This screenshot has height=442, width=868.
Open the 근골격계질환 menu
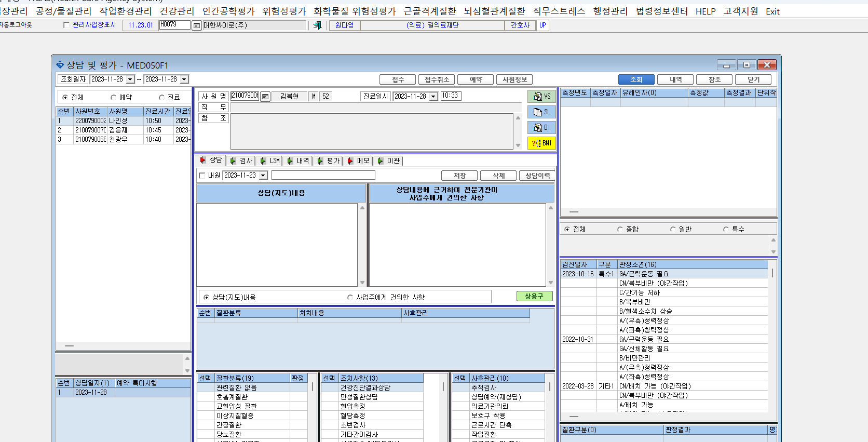coord(429,11)
